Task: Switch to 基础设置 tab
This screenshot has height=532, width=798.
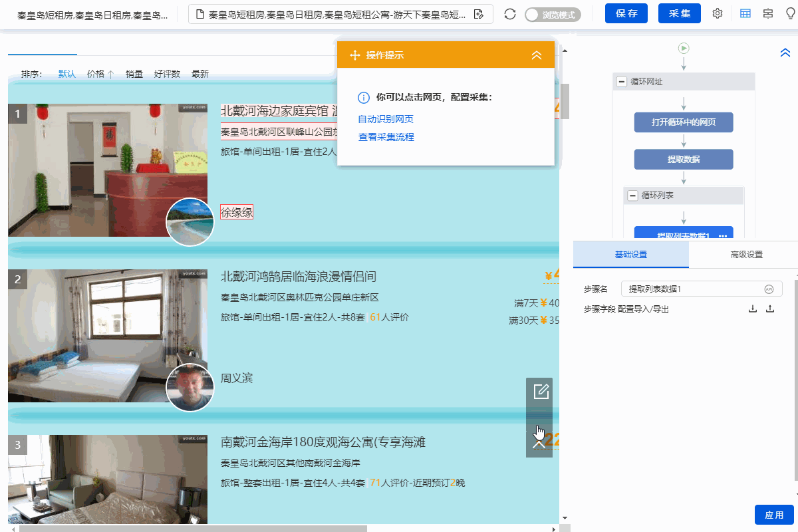Action: (x=631, y=255)
